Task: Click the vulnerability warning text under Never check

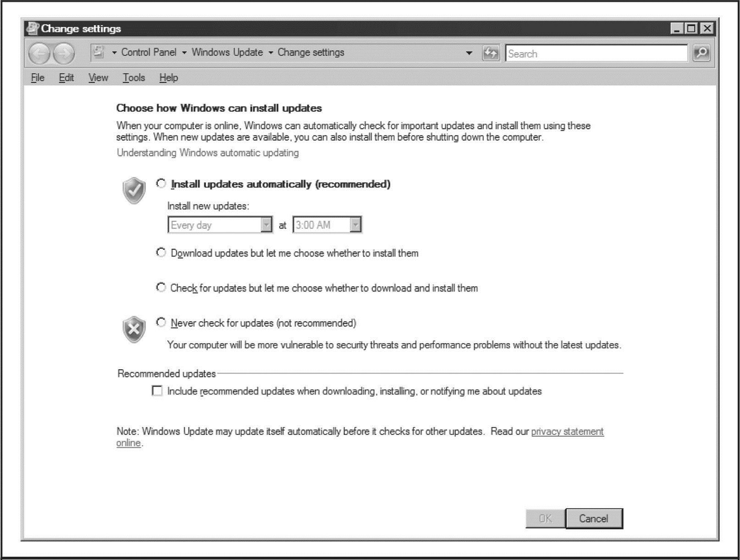Action: pos(394,345)
